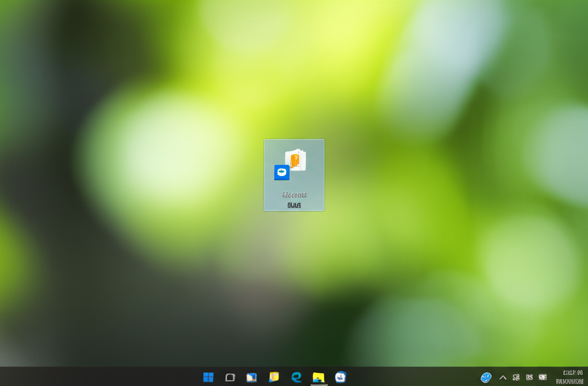588x386 pixels.
Task: Click the blue square badge on desktop icon
Action: pyautogui.click(x=282, y=172)
